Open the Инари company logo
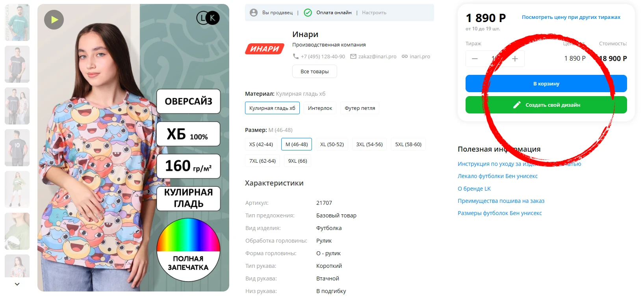This screenshot has height=297, width=644. pos(265,49)
